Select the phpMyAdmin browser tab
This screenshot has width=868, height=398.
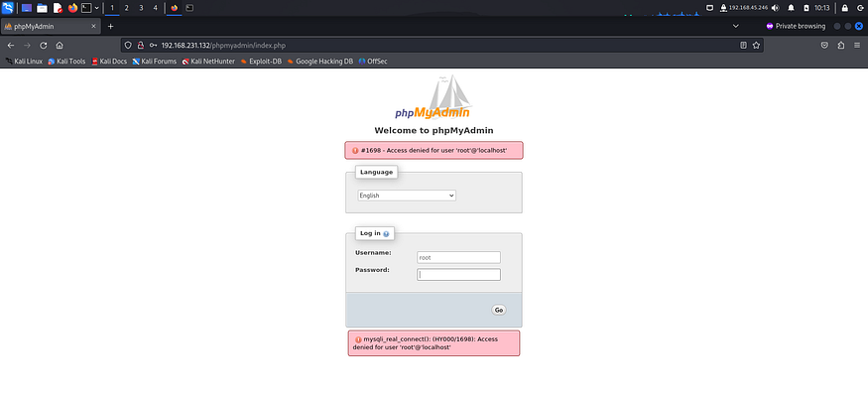click(x=51, y=26)
